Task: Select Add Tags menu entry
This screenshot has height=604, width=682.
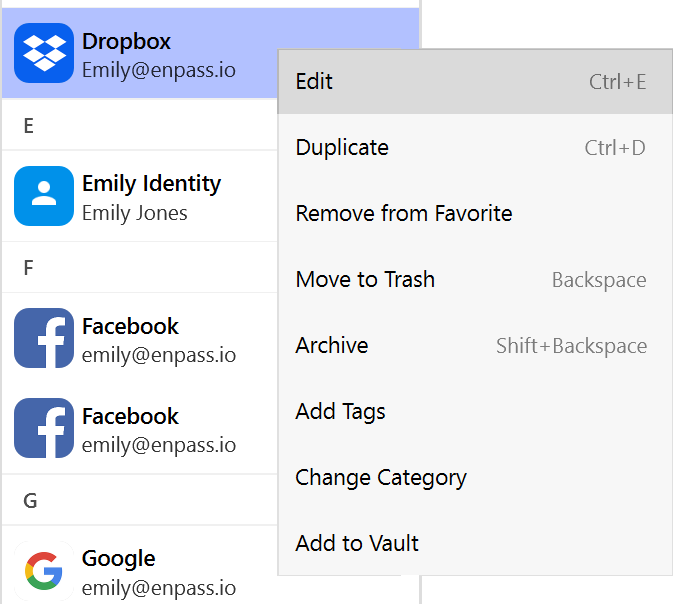Action: coord(475,411)
